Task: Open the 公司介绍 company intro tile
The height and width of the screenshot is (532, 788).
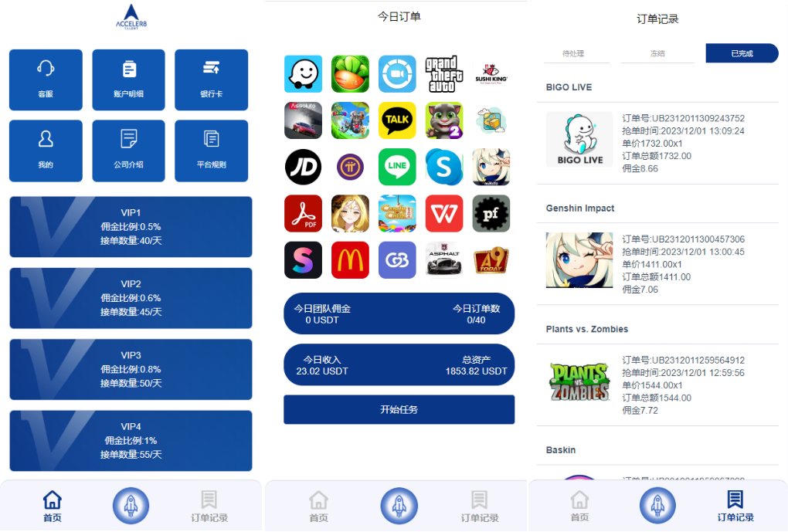Action: 129,151
